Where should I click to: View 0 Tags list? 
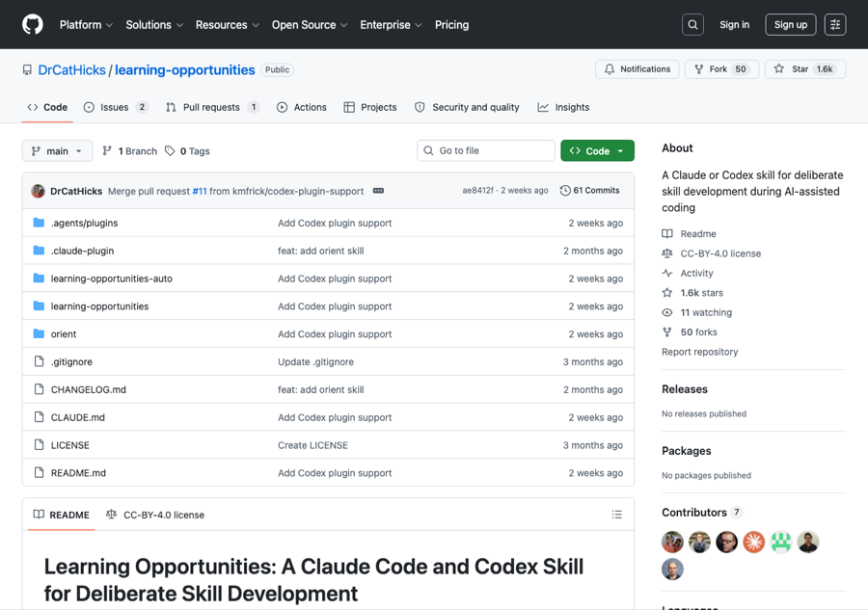coord(188,151)
